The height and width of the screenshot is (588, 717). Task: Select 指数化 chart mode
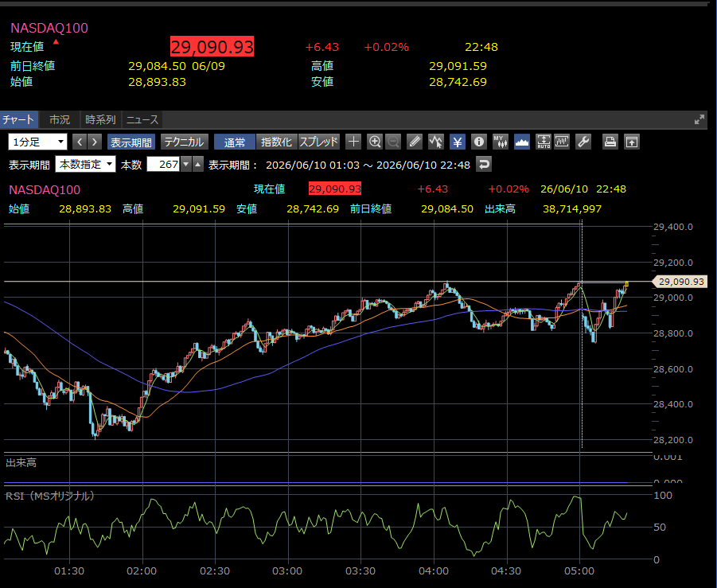277,142
